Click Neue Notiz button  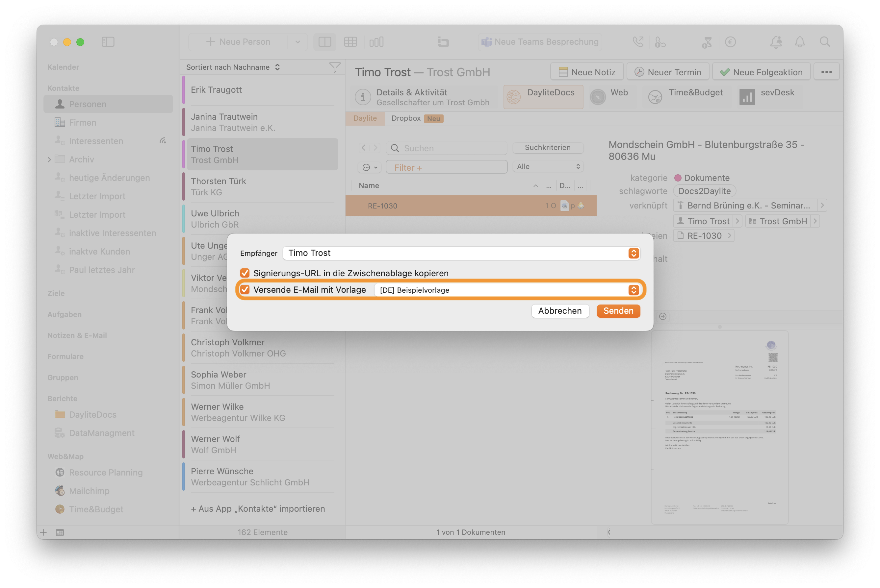tap(587, 72)
